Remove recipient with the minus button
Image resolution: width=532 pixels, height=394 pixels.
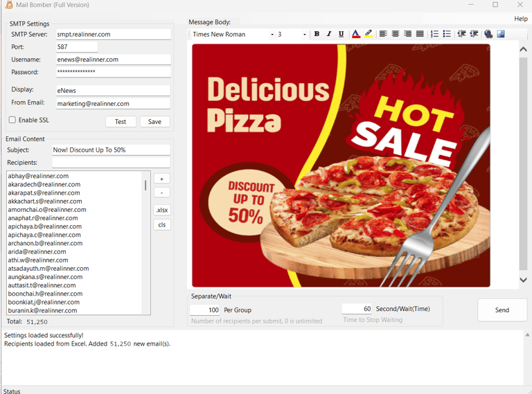[162, 192]
